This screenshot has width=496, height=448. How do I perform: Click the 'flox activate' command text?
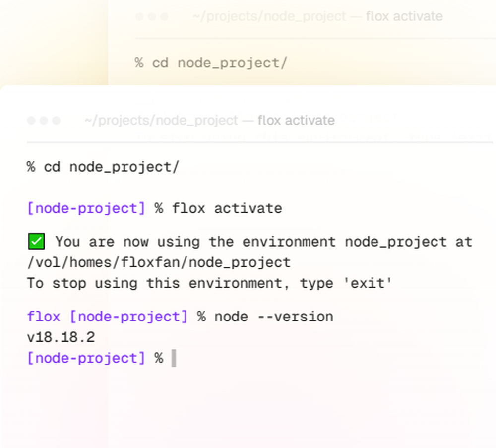pyautogui.click(x=227, y=208)
